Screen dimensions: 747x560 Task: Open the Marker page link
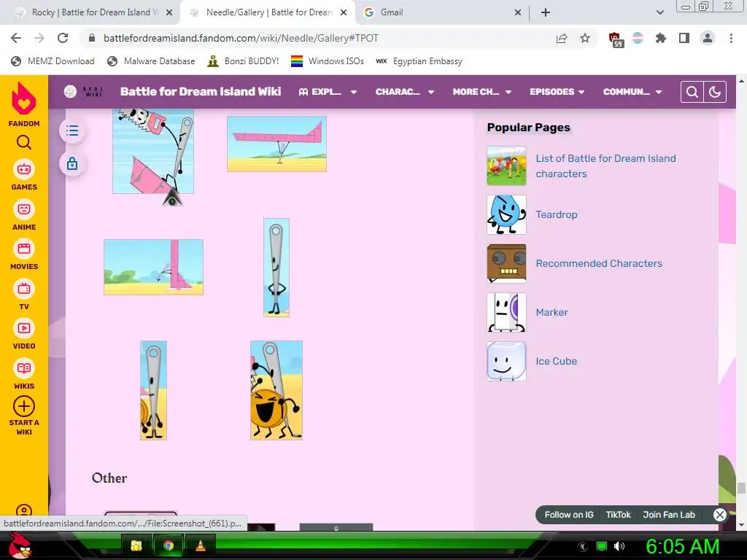tap(551, 312)
